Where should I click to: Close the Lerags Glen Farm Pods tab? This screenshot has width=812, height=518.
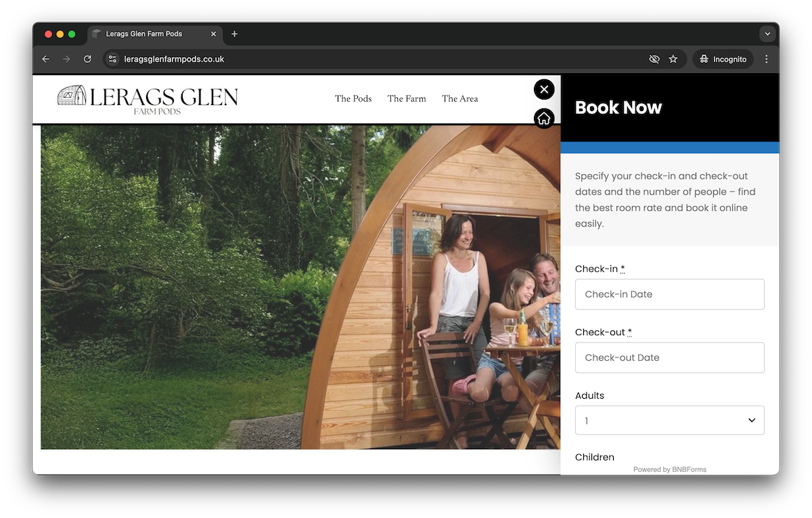[214, 34]
